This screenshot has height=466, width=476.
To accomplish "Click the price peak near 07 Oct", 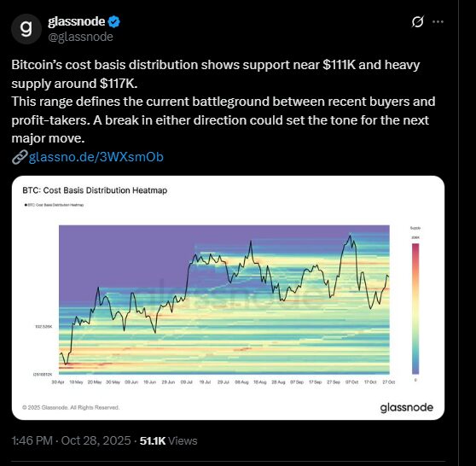I will (x=350, y=236).
